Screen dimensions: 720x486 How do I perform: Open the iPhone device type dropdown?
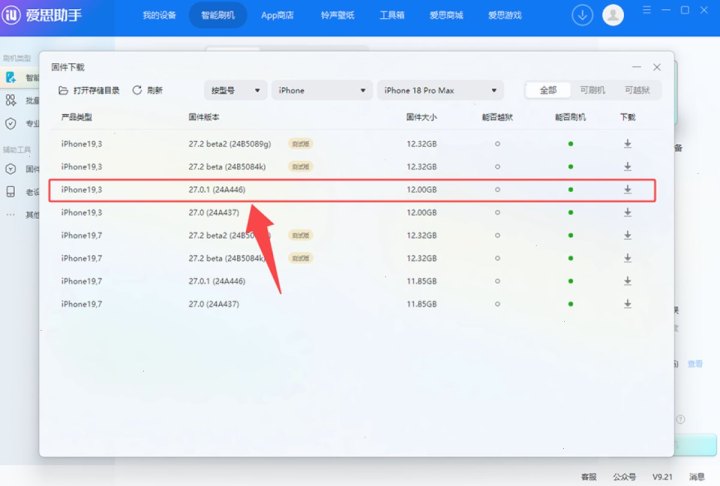pos(321,90)
